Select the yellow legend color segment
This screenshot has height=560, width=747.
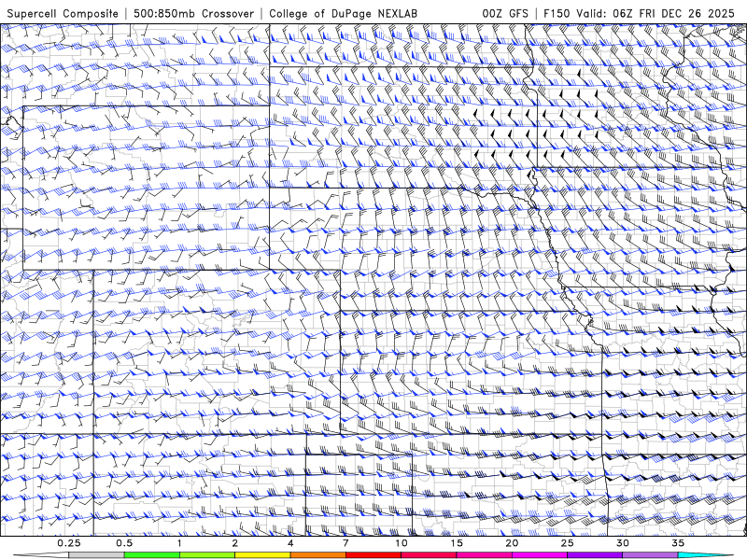(262, 555)
